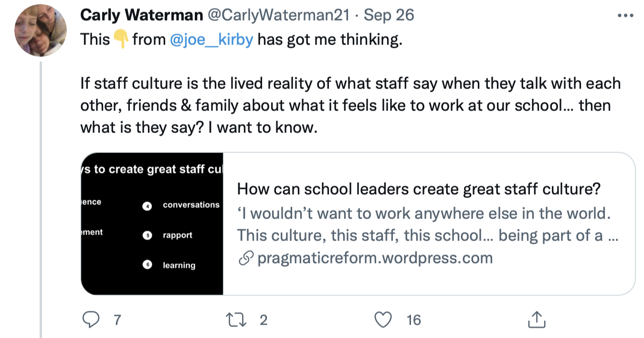The image size is (644, 338).
Task: Open headline How can school leaders create
Action: (419, 189)
